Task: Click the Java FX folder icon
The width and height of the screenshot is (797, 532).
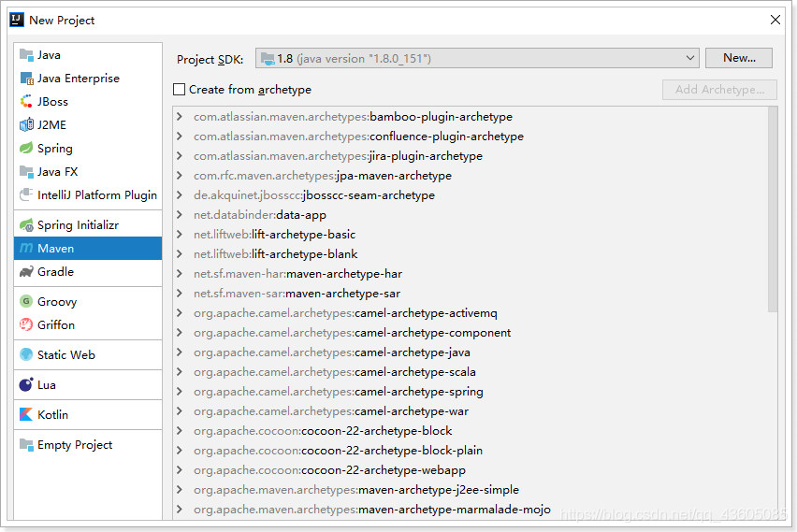Action: [x=26, y=171]
